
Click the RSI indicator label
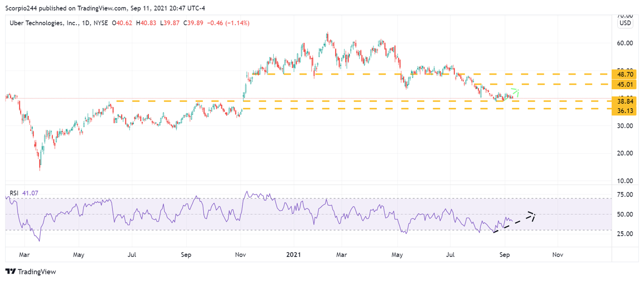14,192
